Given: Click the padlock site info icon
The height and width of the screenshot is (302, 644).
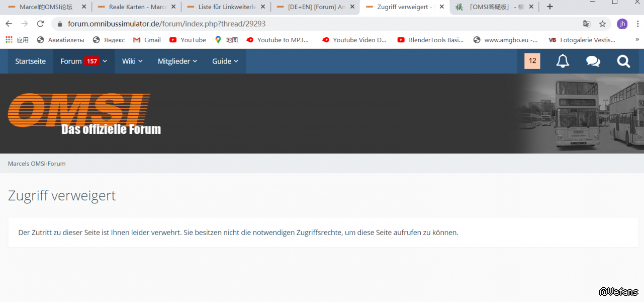Looking at the screenshot, I should click(60, 24).
